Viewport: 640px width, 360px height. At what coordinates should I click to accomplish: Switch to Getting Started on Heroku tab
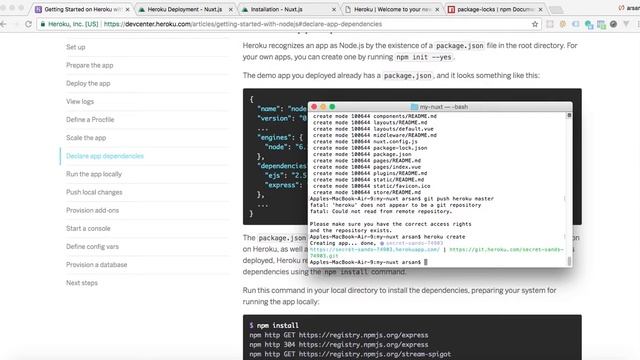tap(83, 9)
